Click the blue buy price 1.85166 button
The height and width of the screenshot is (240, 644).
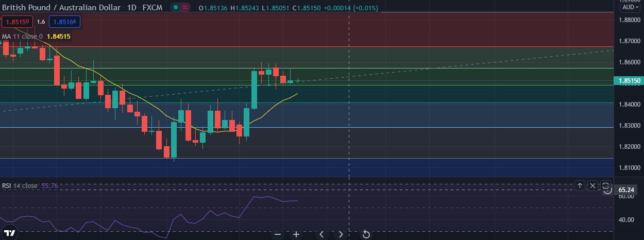64,22
